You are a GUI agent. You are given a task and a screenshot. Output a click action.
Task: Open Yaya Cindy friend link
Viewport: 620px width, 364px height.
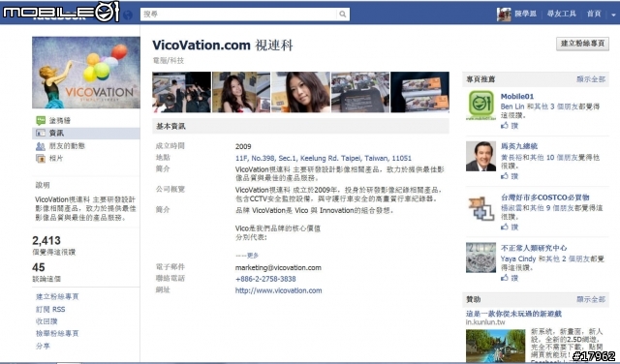tap(518, 258)
